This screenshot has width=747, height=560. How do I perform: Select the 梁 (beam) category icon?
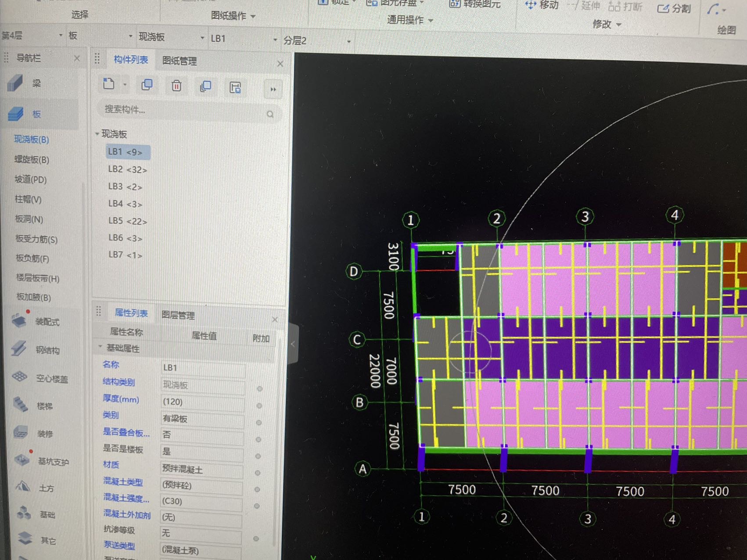pyautogui.click(x=15, y=83)
